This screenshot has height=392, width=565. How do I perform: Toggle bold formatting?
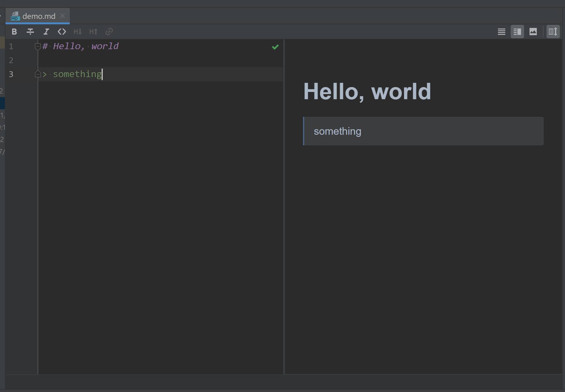[14, 32]
